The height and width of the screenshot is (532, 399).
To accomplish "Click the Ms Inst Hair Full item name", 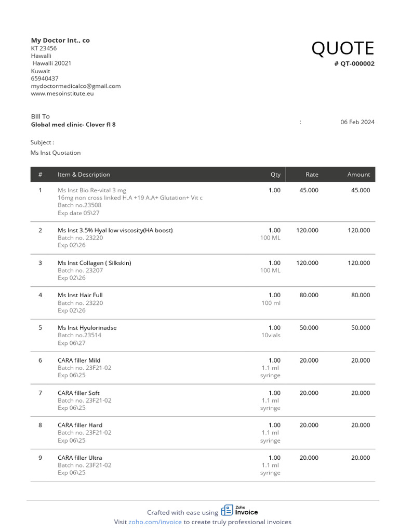I will [80, 295].
